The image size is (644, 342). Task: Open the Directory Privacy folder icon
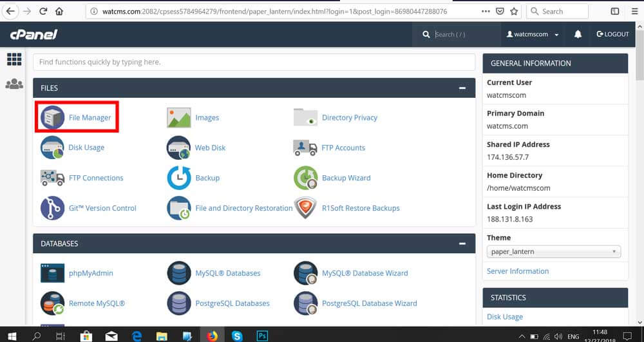click(305, 117)
